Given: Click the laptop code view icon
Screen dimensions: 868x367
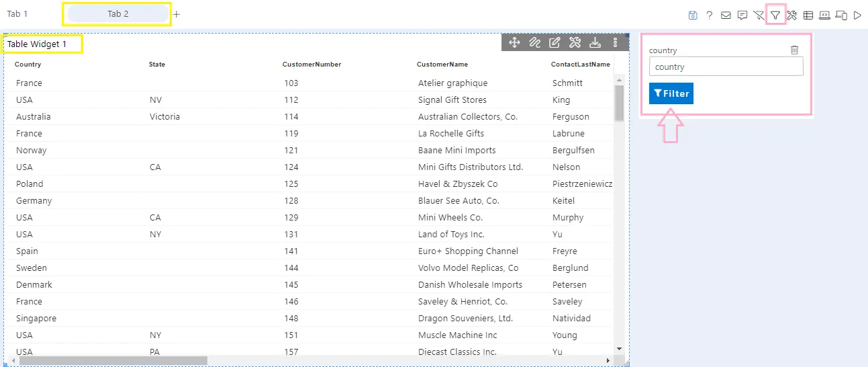Looking at the screenshot, I should 824,15.
